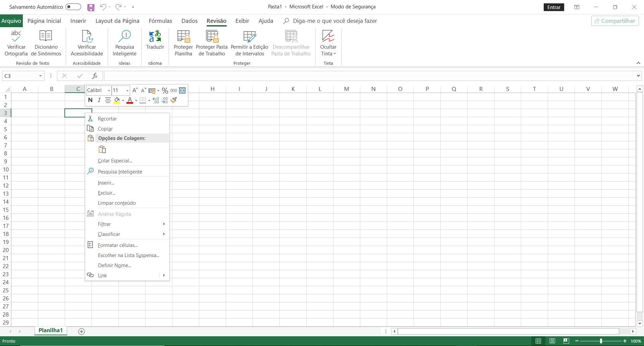Image resolution: width=644 pixels, height=346 pixels.
Task: Open accounting number format dropdown arrow
Action: 158,91
